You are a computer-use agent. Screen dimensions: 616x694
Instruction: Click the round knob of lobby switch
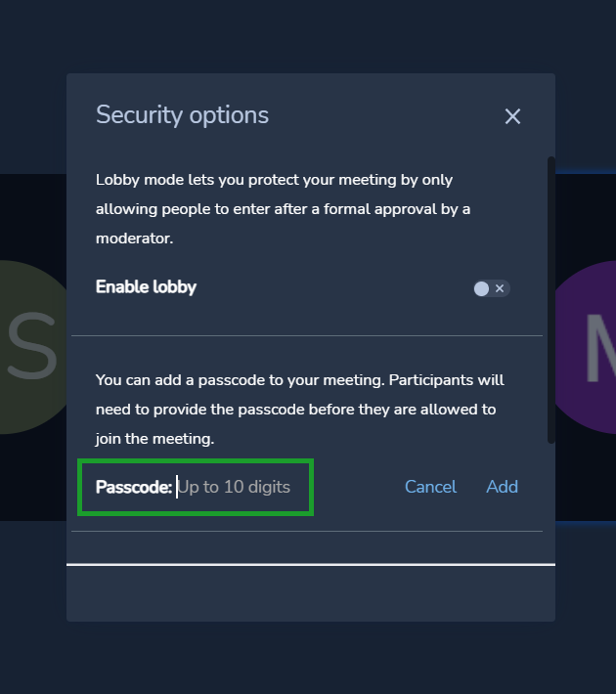pos(481,288)
